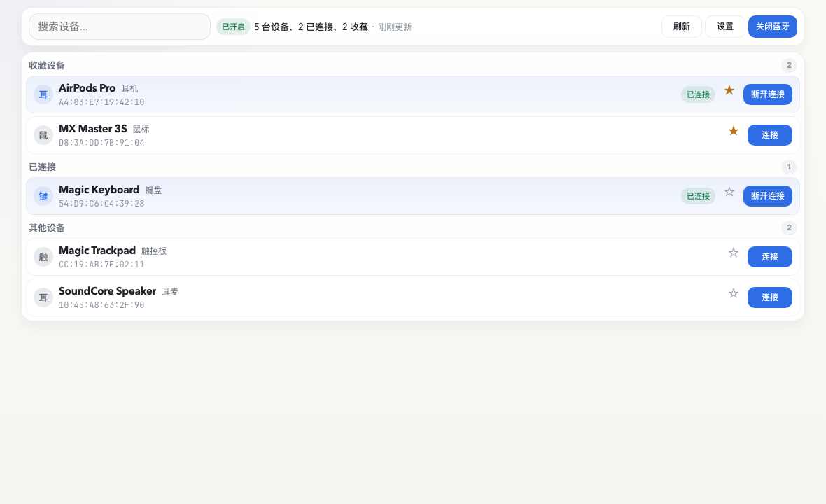
Task: Disconnect Magic Keyboard
Action: coord(767,196)
